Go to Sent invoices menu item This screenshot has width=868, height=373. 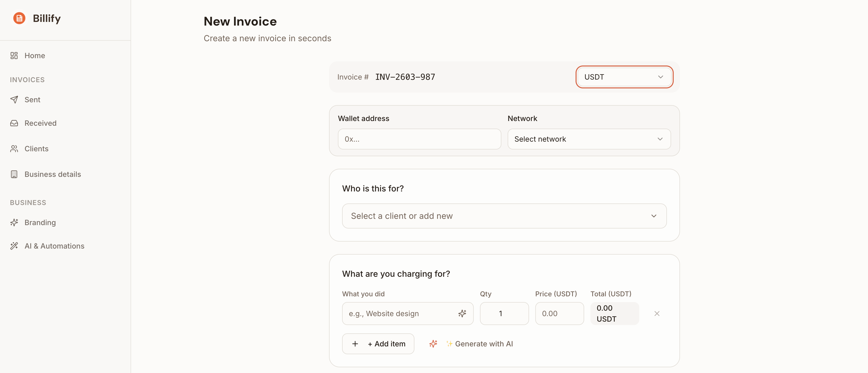(x=32, y=100)
